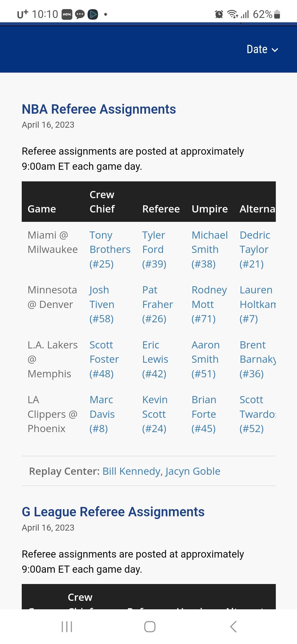Open Jacyn Goble replay center link

193,471
